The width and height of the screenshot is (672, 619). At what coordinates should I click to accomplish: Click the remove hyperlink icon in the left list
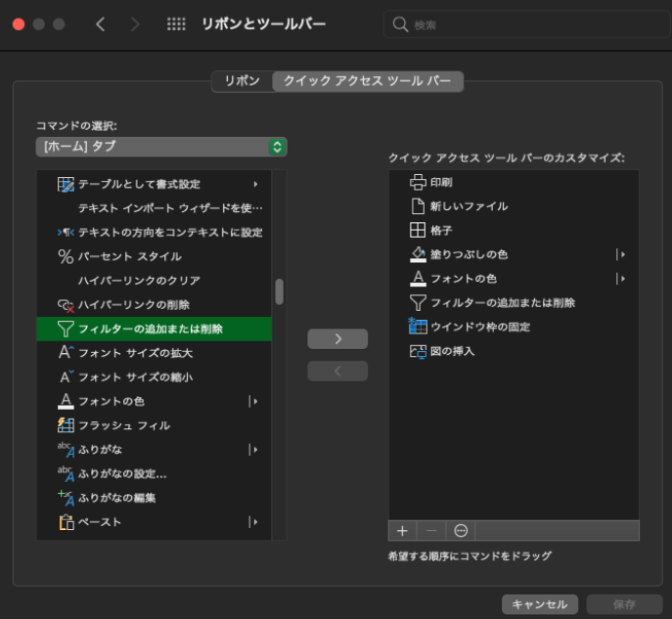pos(66,305)
